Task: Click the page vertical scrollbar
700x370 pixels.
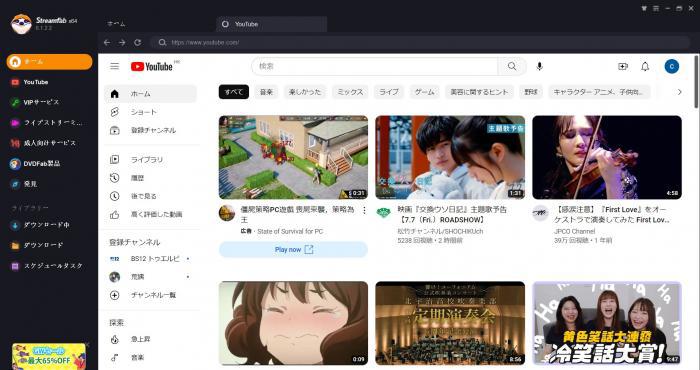Action: click(x=696, y=81)
